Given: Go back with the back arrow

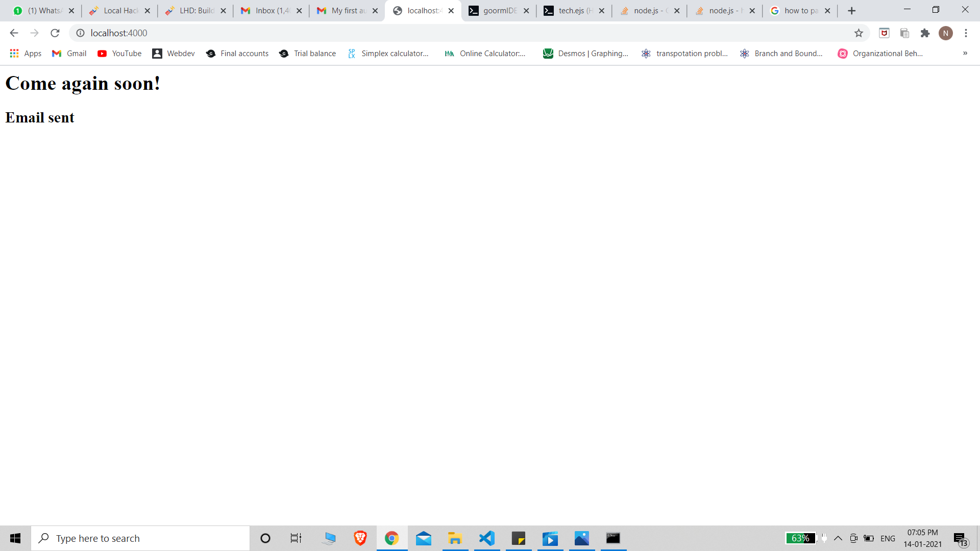Looking at the screenshot, I should point(14,33).
